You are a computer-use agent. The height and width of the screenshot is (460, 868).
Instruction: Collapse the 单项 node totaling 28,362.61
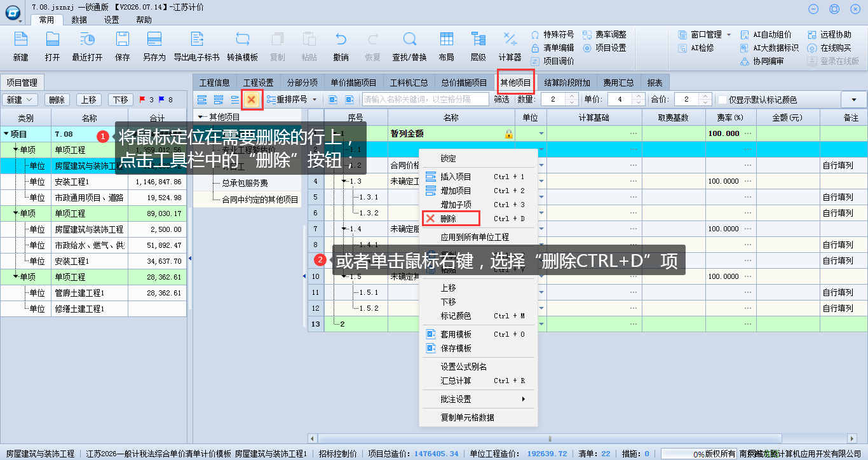pyautogui.click(x=16, y=277)
